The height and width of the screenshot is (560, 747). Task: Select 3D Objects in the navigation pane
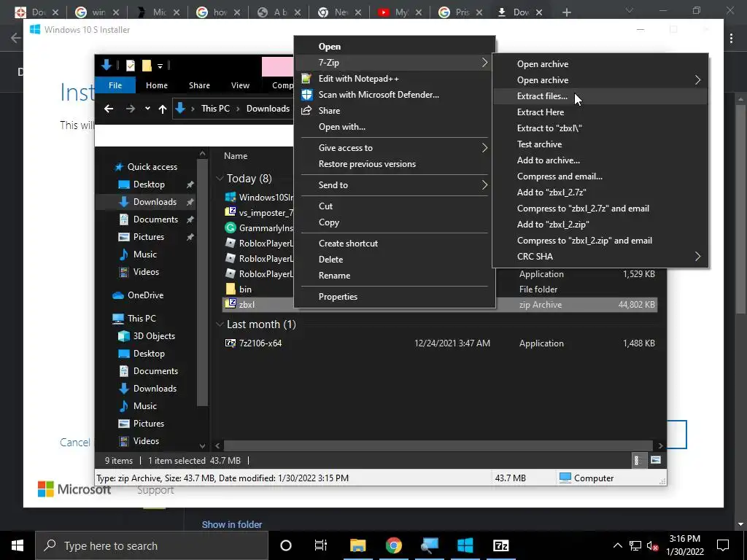click(x=154, y=336)
